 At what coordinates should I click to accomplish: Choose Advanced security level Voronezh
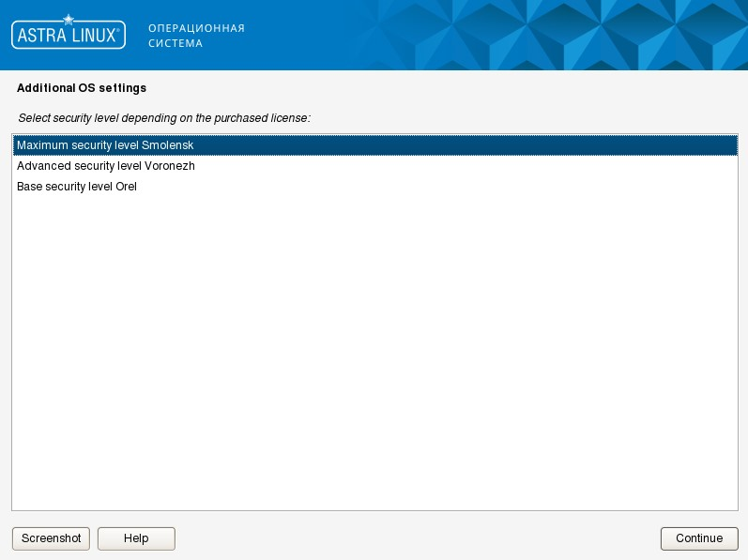[x=375, y=166]
